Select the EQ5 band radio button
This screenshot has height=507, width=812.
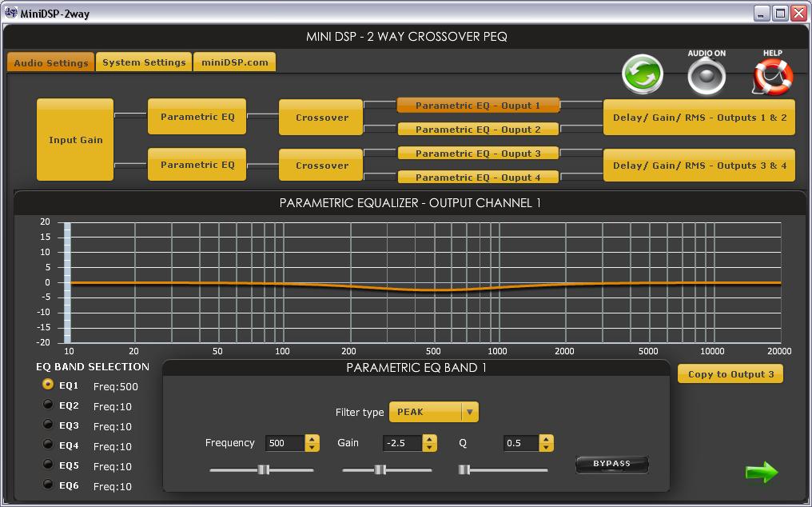tap(48, 464)
